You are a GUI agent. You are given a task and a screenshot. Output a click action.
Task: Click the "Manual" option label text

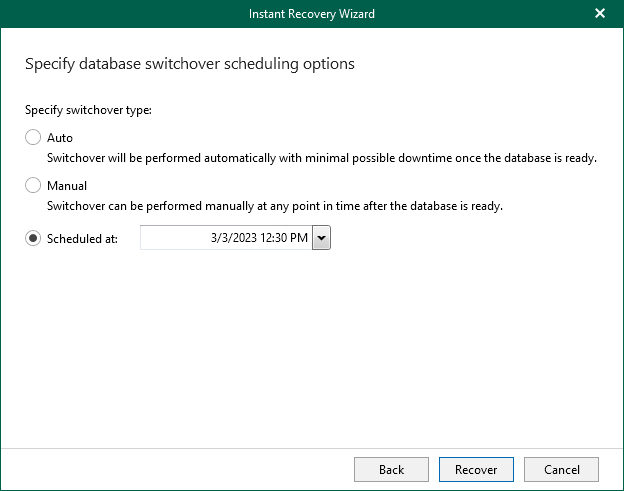[67, 186]
